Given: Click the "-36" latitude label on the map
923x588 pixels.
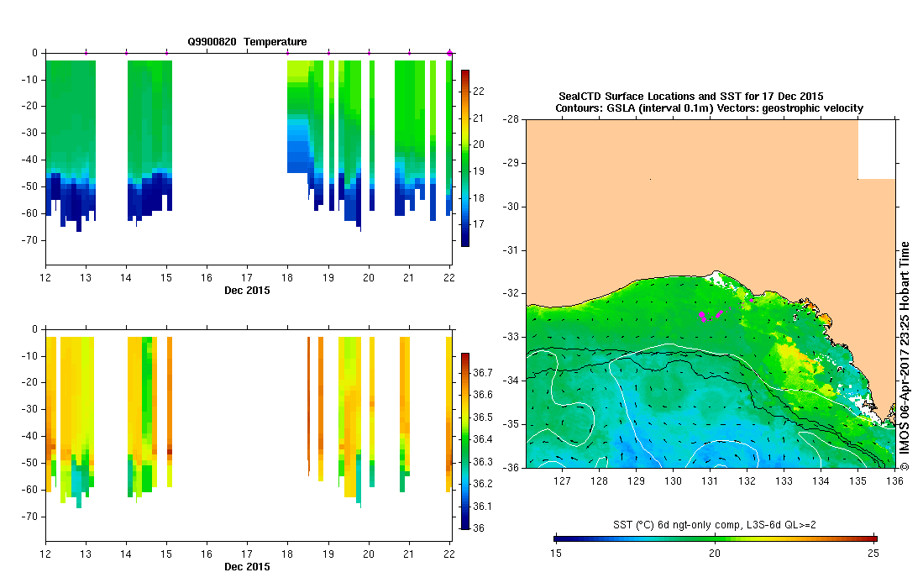Looking at the screenshot, I should tap(511, 467).
